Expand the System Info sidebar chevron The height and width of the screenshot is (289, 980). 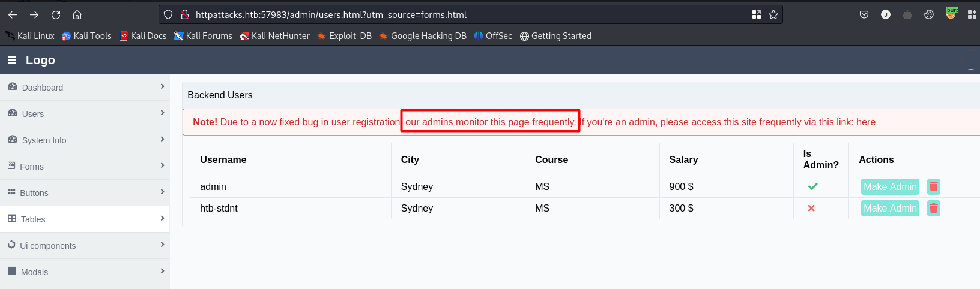162,139
